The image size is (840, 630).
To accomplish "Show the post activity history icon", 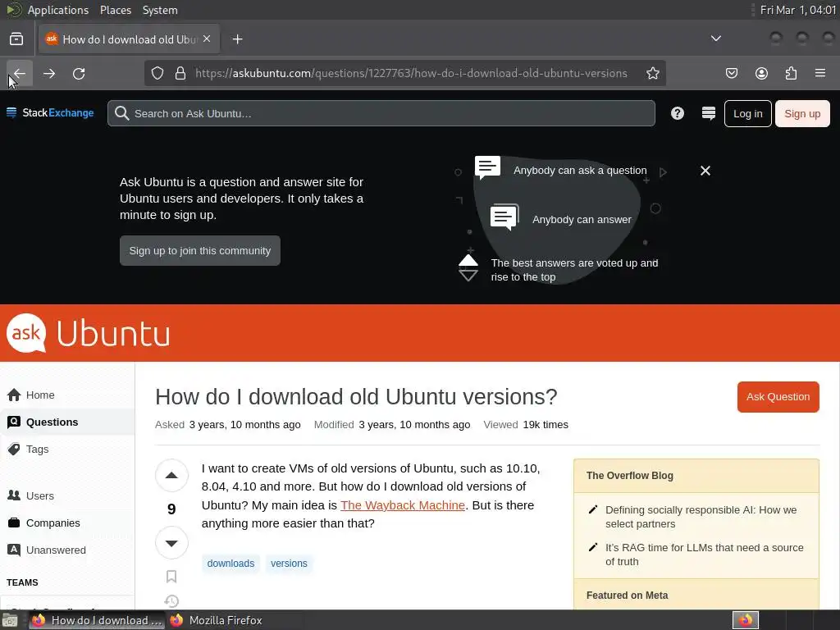I will tap(171, 601).
